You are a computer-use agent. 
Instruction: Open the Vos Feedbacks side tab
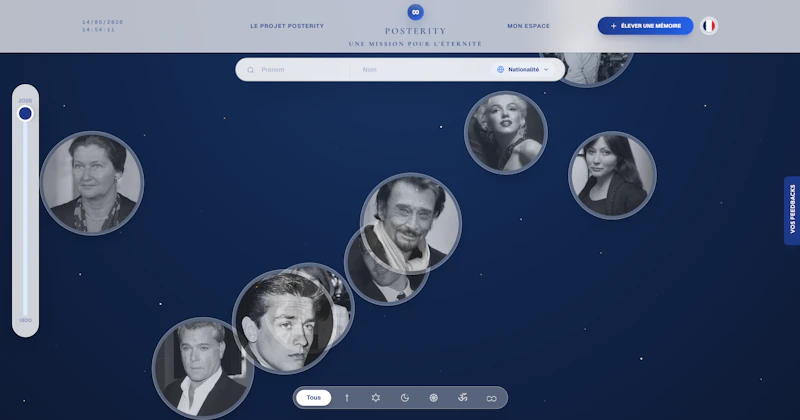tap(792, 210)
